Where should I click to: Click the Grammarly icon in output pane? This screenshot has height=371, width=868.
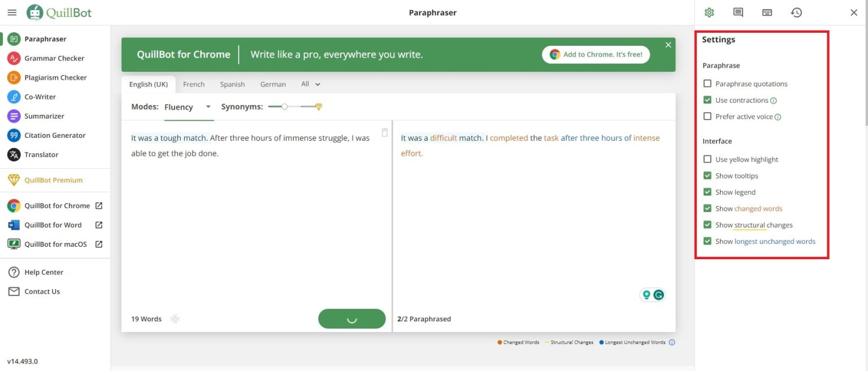[658, 295]
